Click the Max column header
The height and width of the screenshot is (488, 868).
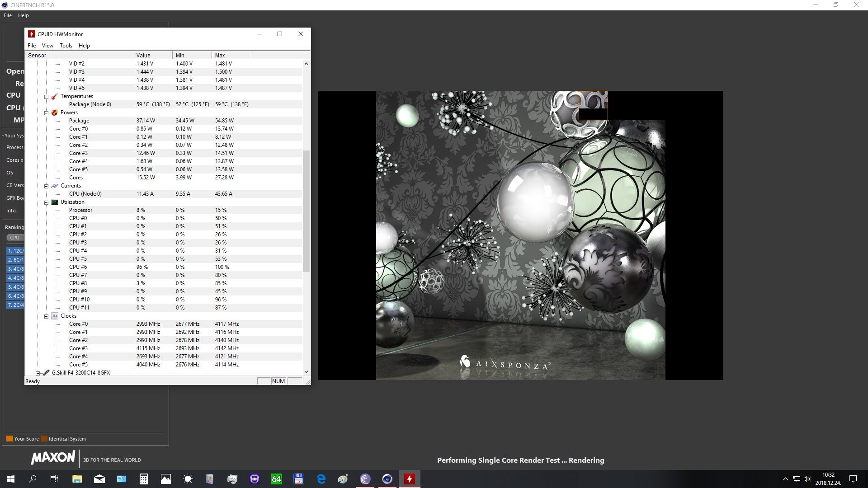[231, 55]
